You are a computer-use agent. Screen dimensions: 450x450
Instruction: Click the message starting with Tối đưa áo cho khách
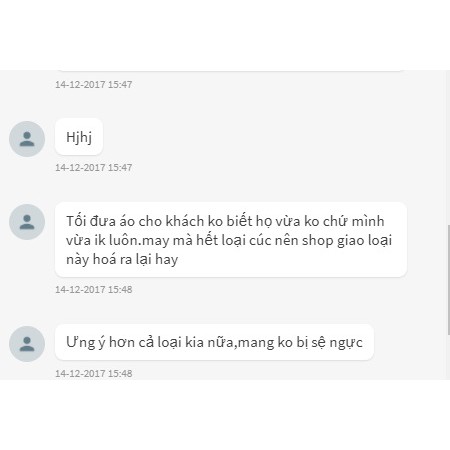point(231,240)
